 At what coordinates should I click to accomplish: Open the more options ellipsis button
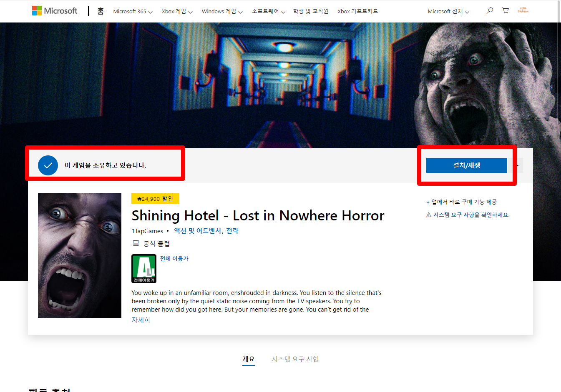[x=518, y=165]
